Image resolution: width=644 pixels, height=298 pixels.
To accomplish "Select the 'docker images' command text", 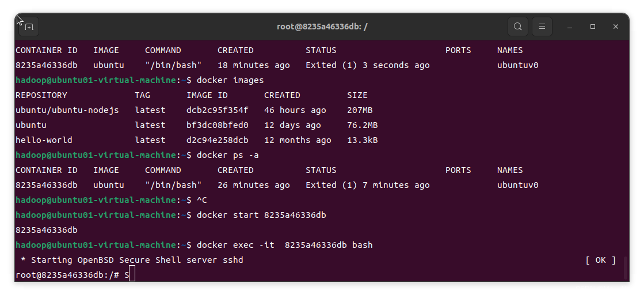I will (230, 80).
